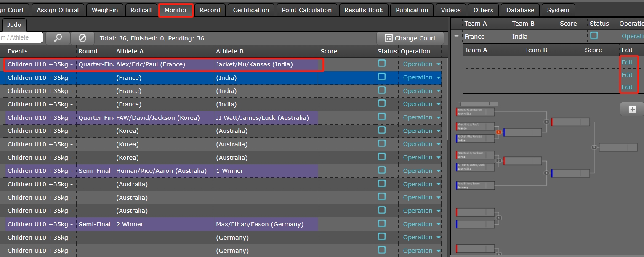Click the clear filter (circle-slash) icon
The image size is (644, 257).
(82, 38)
